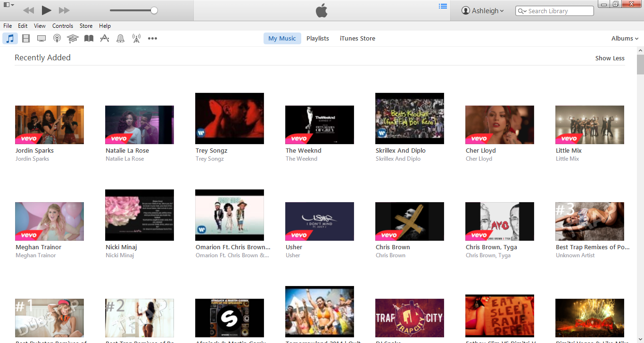644x343 pixels.
Task: Start playback with the Play button
Action: [x=46, y=10]
